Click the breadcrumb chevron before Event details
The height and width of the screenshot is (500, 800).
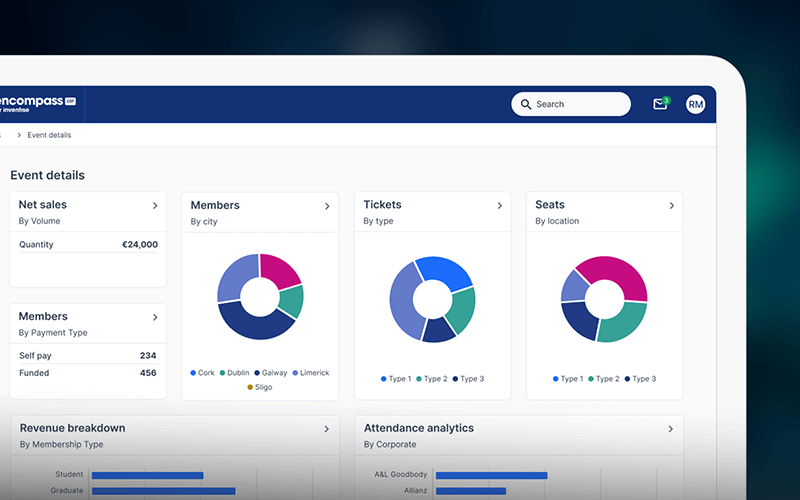(19, 135)
